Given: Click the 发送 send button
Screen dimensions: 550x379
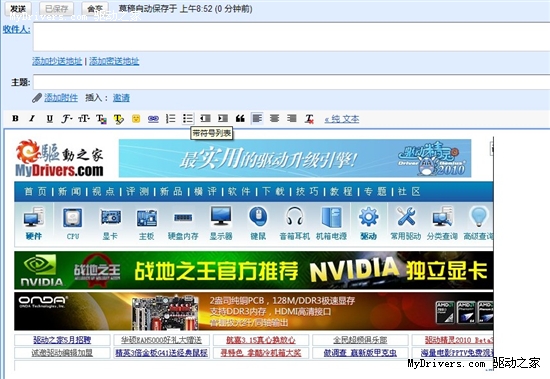Looking at the screenshot, I should click(x=18, y=8).
